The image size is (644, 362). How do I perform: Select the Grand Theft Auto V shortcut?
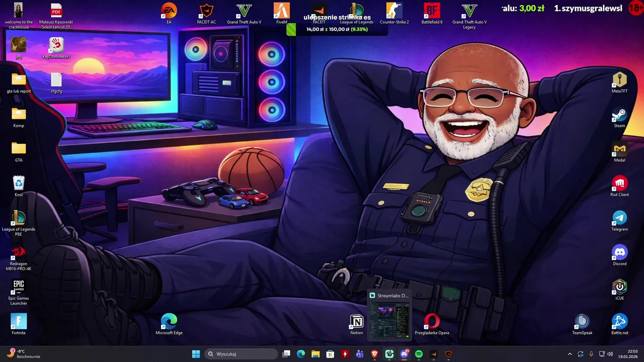tap(244, 14)
